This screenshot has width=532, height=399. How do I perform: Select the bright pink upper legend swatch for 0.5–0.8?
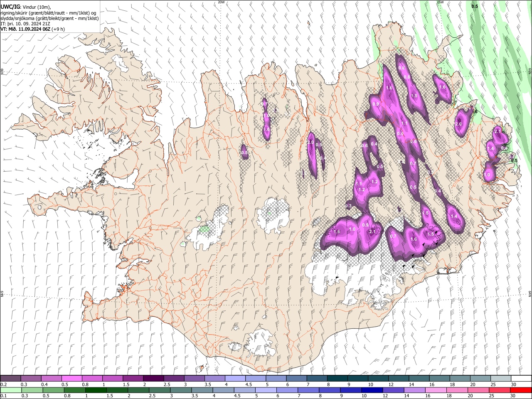coord(72,379)
